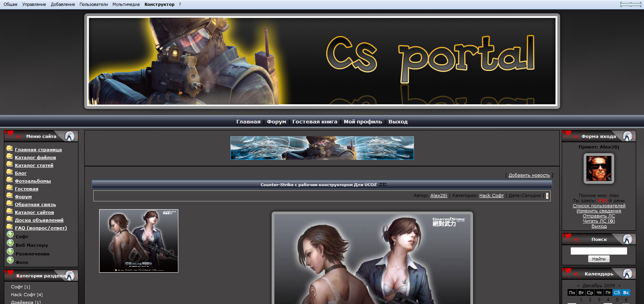Click folder icon beside FAQ (вопрос/ответ)
The height and width of the screenshot is (304, 644).
click(9, 227)
